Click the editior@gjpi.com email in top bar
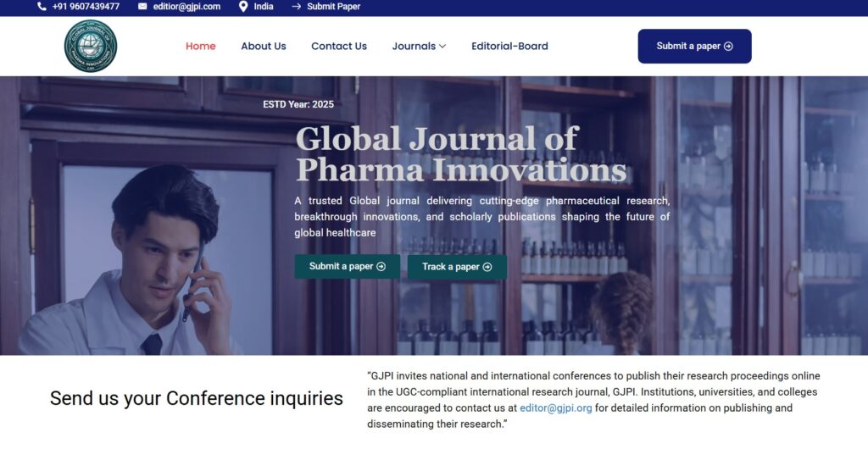The height and width of the screenshot is (449, 868). 186,7
